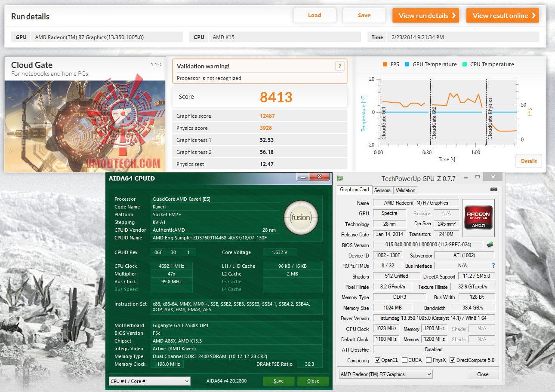Click the "Processor is not recognized" message
Image resolution: width=555 pixels, height=392 pixels.
[x=209, y=78]
